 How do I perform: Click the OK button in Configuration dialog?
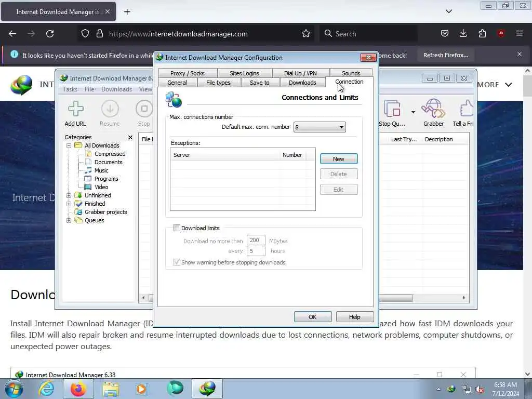pyautogui.click(x=312, y=317)
